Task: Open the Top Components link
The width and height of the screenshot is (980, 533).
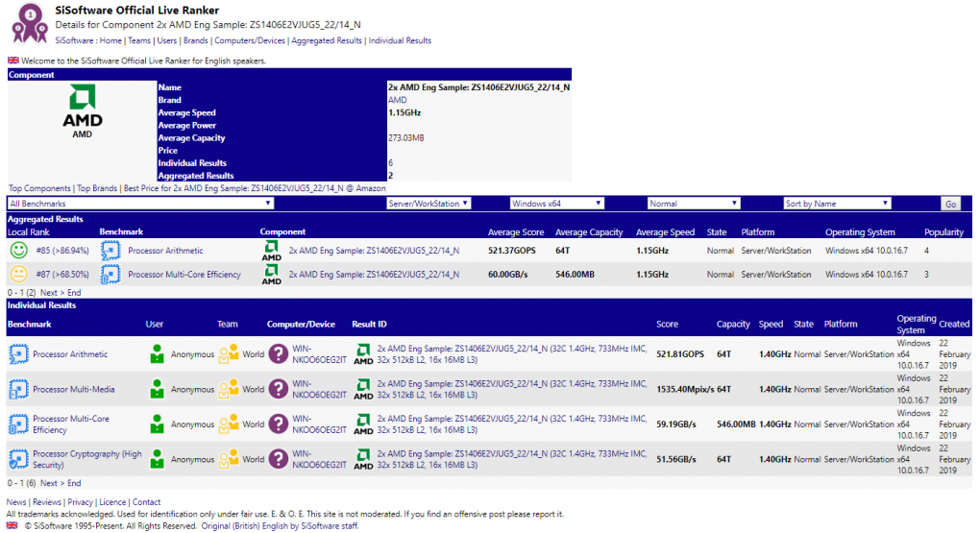Action: tap(39, 188)
